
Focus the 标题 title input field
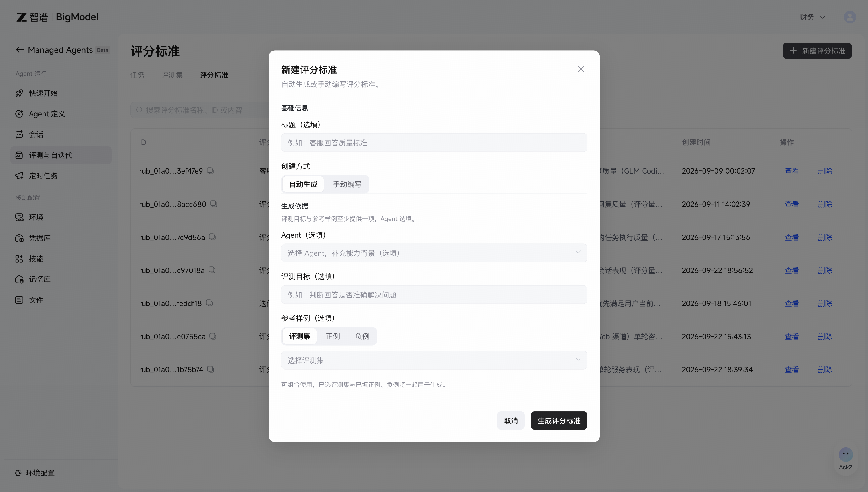pos(434,143)
